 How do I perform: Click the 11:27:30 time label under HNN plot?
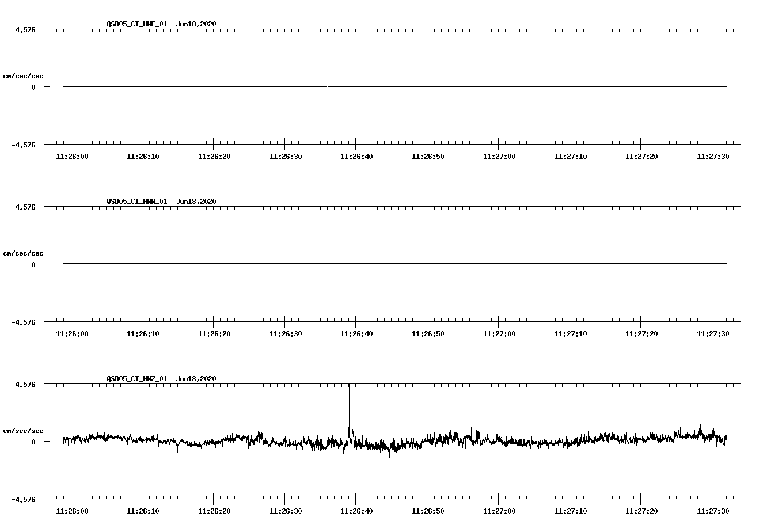pos(713,333)
